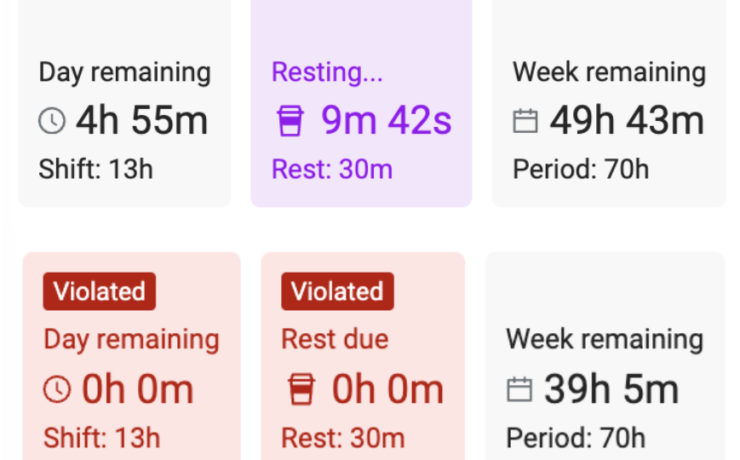Click the 9m 42s rest countdown
Viewport: 740px width, 460px height.
click(x=386, y=121)
